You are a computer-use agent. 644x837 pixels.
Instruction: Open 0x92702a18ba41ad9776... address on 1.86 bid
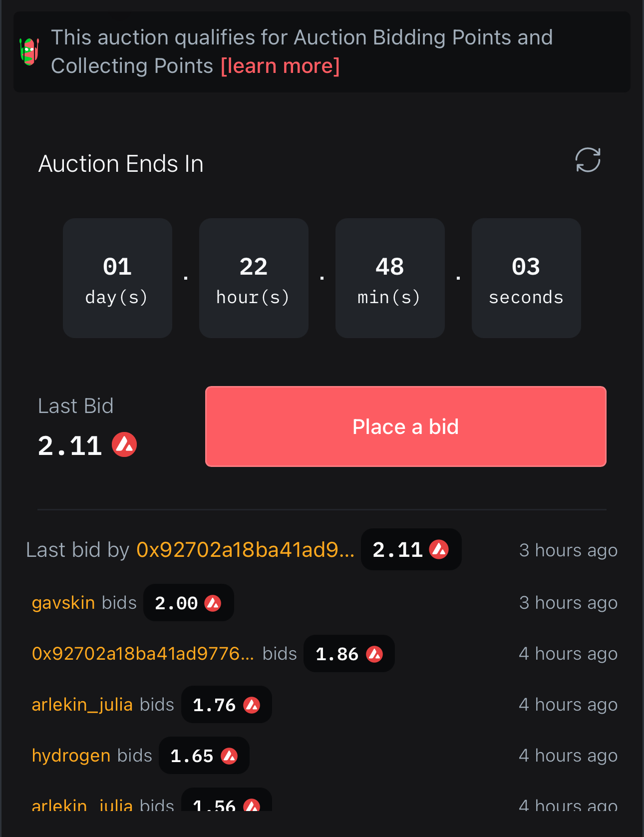click(143, 654)
